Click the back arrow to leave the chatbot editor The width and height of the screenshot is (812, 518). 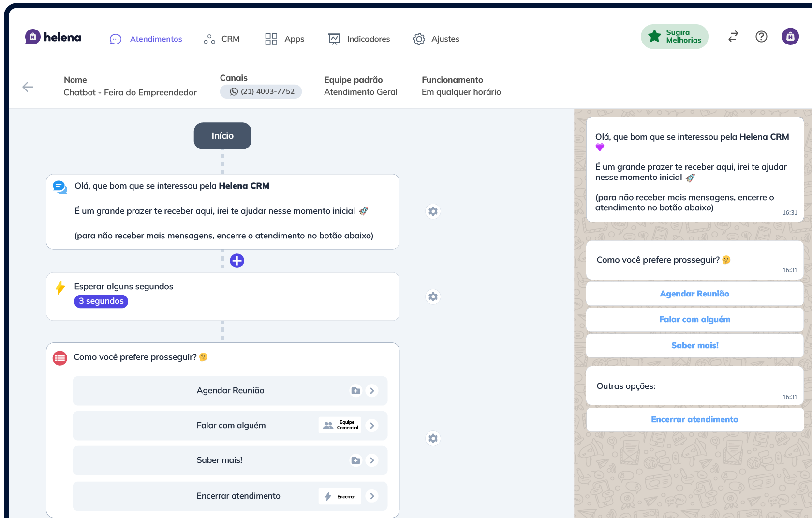28,87
